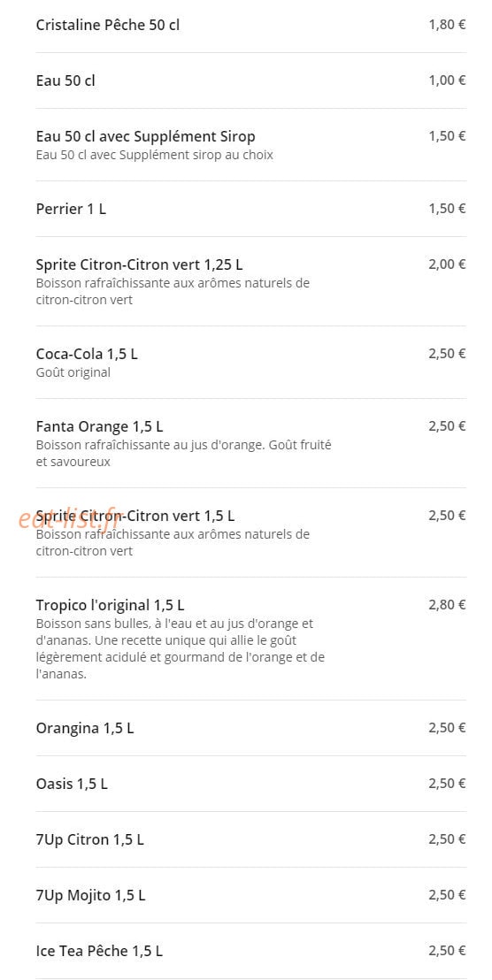Click the 2,80 € price for Tropico
Image resolution: width=492 pixels, height=980 pixels.
pyautogui.click(x=447, y=604)
